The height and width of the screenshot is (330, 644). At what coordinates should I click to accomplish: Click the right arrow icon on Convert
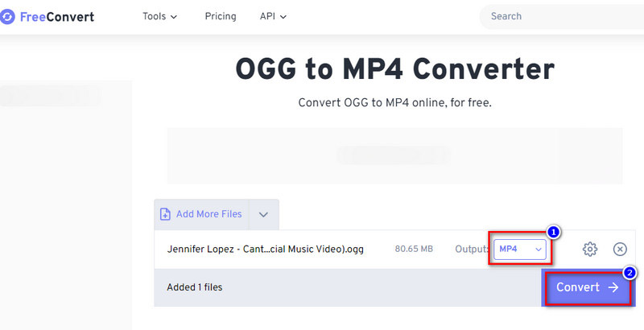tap(613, 287)
